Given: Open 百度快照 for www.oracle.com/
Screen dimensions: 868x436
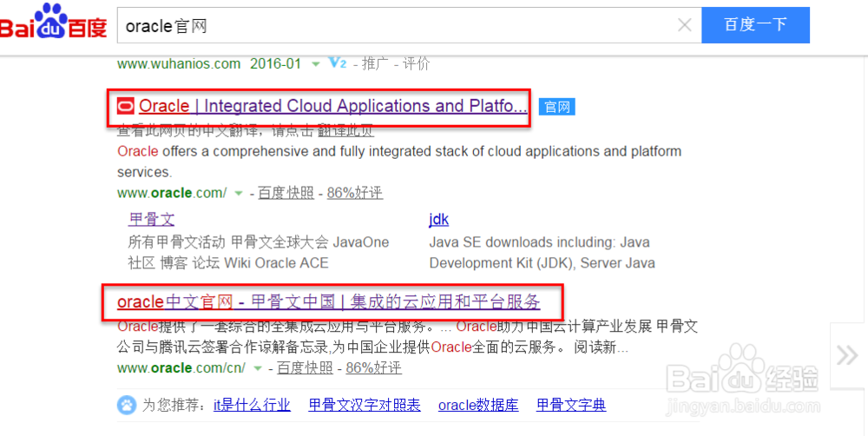Looking at the screenshot, I should (x=286, y=193).
